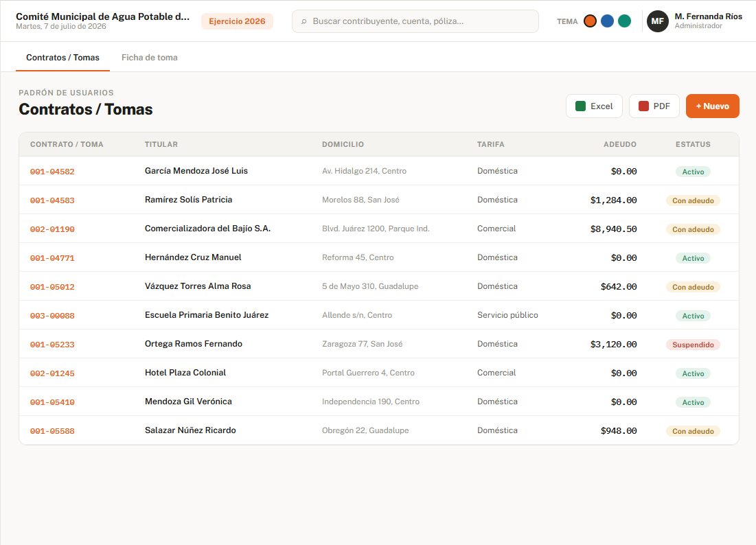
Task: Click Comercial tarifa for Hotel Plaza Colonial
Action: (x=496, y=373)
